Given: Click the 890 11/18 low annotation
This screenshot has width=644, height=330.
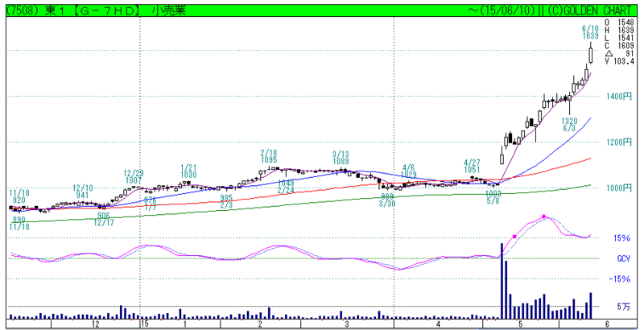Looking at the screenshot, I should click(19, 223).
